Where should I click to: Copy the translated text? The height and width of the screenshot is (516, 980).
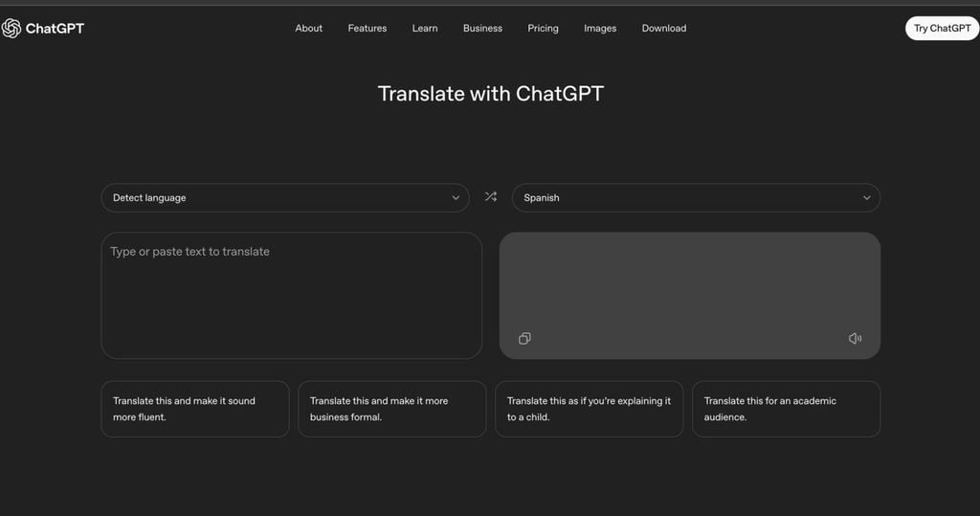(x=524, y=338)
